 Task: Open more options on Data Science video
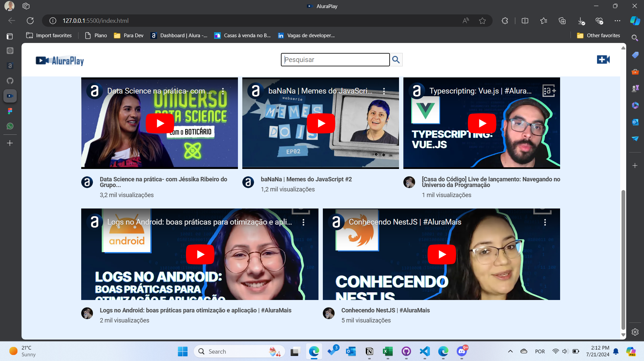[223, 91]
